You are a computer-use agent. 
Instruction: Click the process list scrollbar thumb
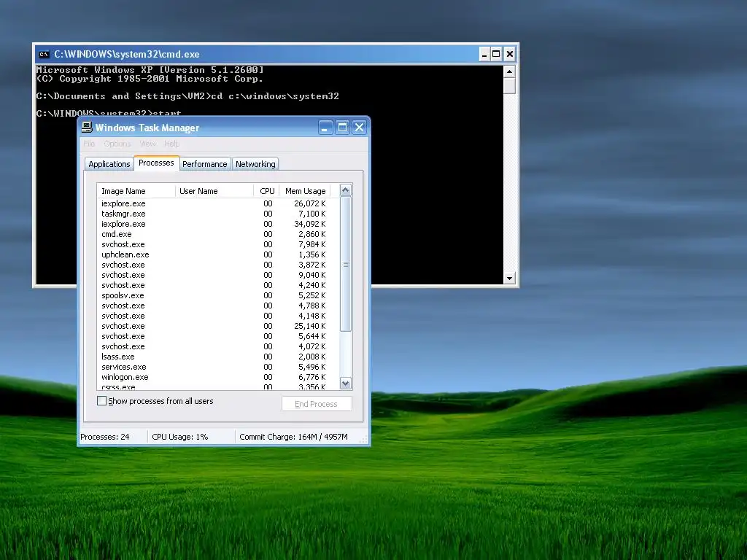(346, 264)
